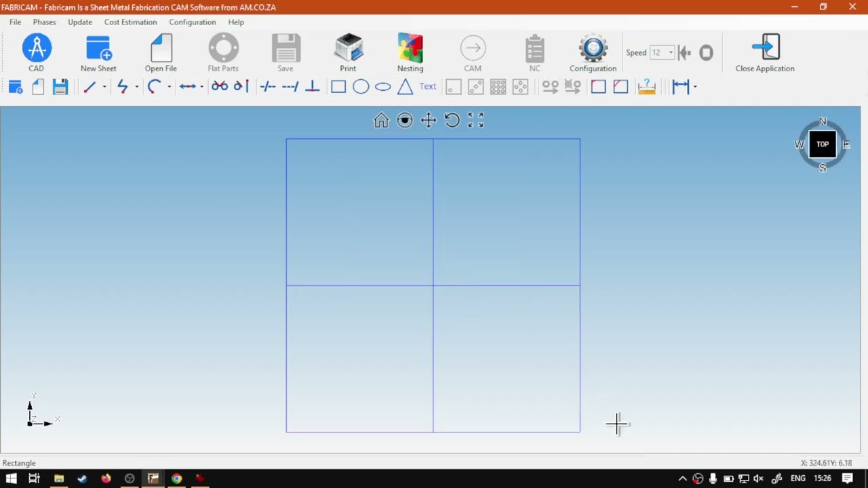This screenshot has height=488, width=868.
Task: Expand the double-arrow tool dropdown
Action: [x=202, y=87]
